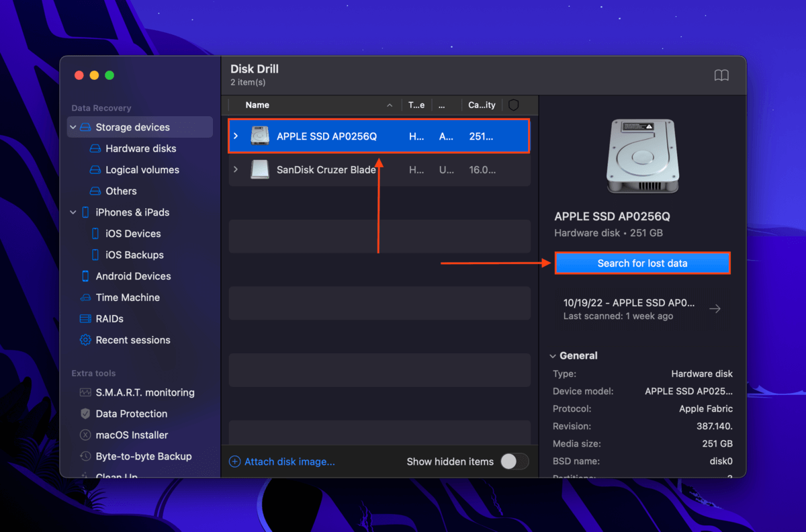Collapse the Storage devices tree
This screenshot has height=532, width=806.
pyautogui.click(x=73, y=127)
